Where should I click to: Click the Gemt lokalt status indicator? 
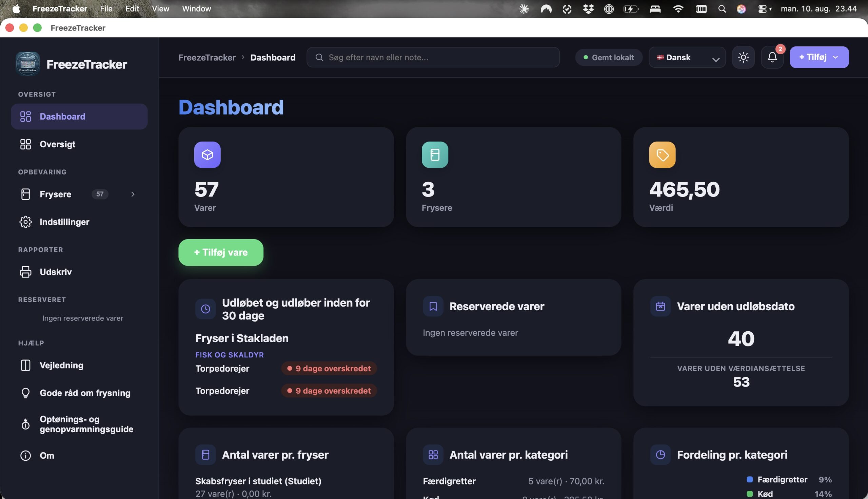tap(608, 57)
